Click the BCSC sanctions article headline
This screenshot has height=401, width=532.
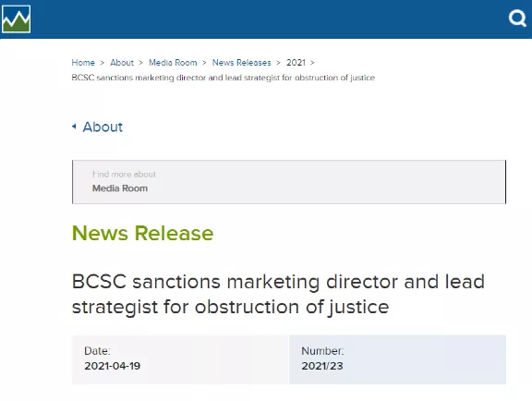tap(278, 295)
